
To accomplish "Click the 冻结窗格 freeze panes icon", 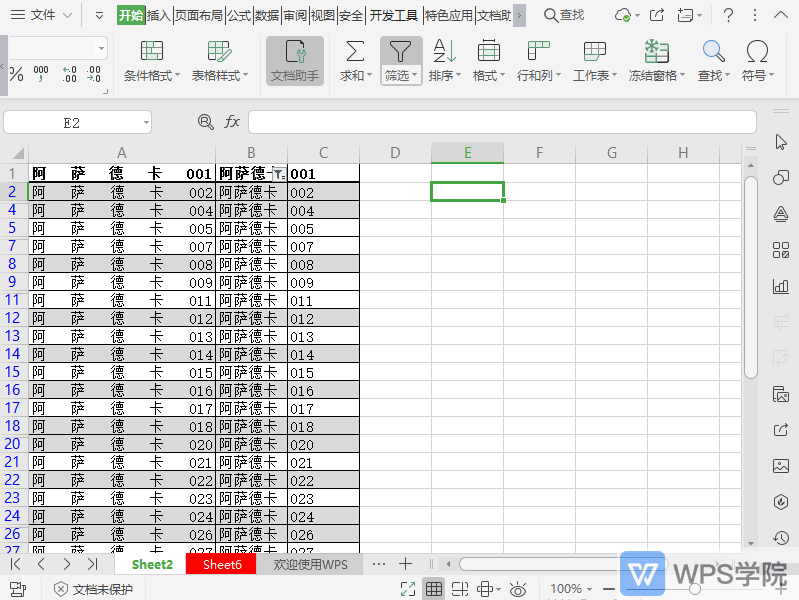I will coord(656,52).
